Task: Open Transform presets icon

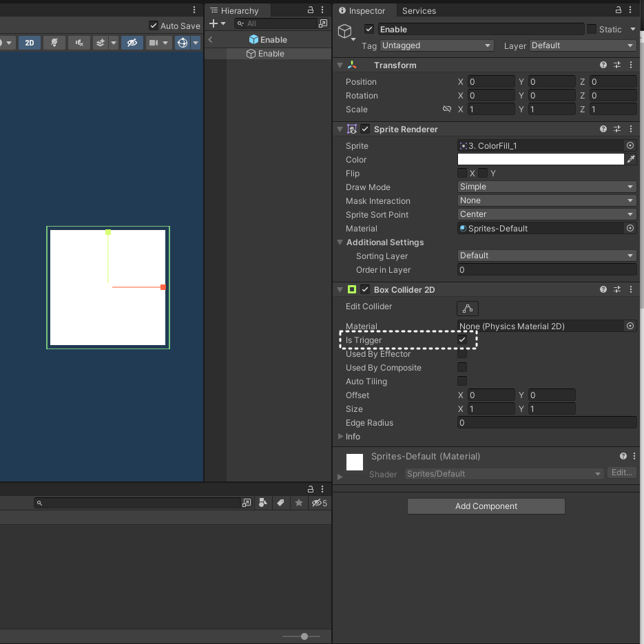Action: [x=617, y=65]
